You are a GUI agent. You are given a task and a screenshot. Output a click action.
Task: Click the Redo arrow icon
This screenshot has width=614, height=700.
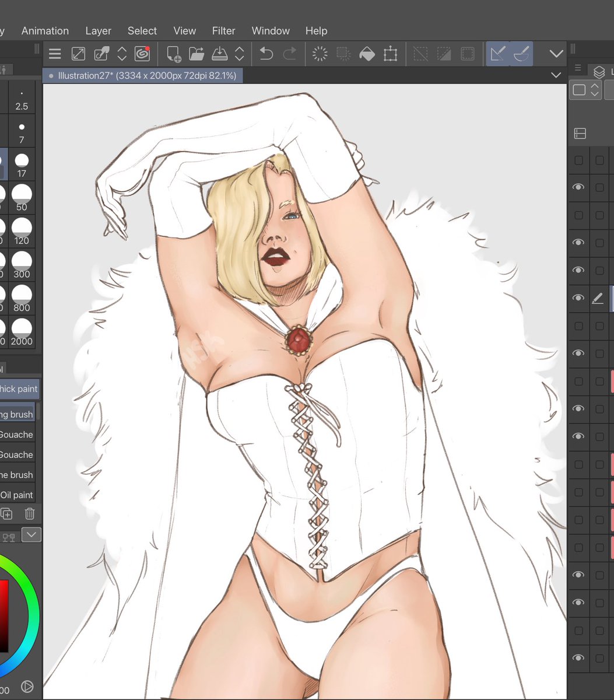(289, 54)
